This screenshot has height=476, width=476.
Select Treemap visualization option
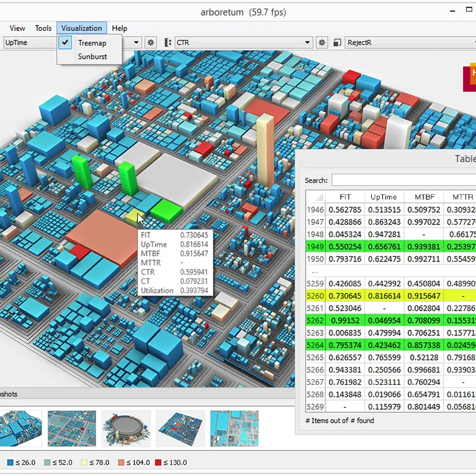(x=92, y=43)
